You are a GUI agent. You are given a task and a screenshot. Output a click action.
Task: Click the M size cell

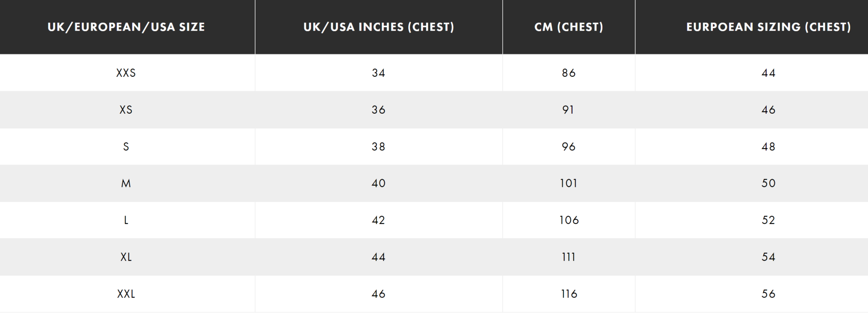click(x=126, y=183)
